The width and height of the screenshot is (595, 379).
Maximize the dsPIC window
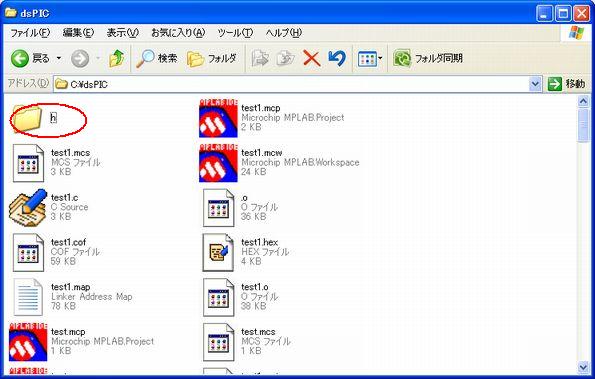(563, 14)
